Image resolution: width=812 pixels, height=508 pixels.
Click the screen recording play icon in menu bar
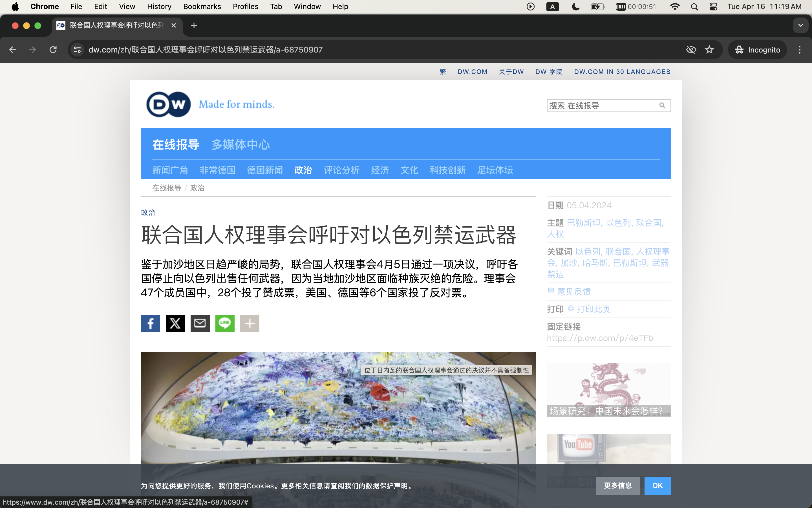pyautogui.click(x=531, y=6)
